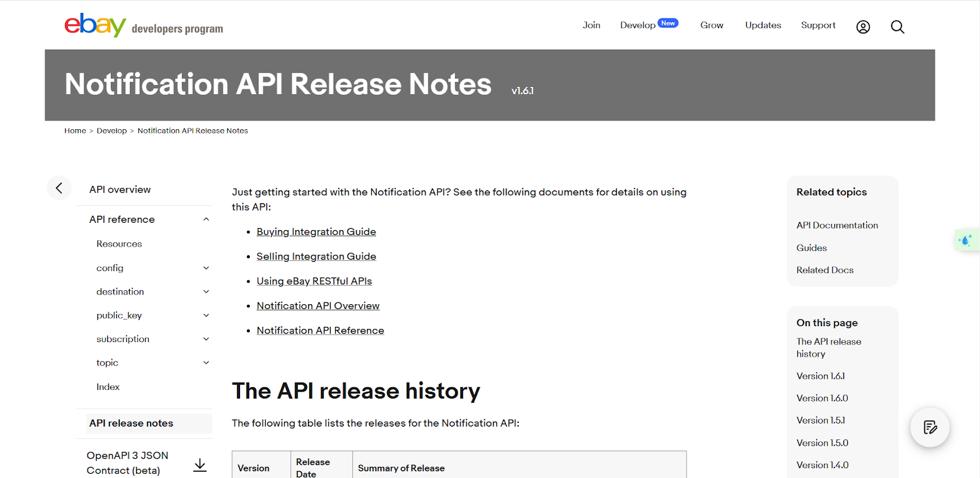980x478 pixels.
Task: Open API Documentation related topic
Action: 837,225
